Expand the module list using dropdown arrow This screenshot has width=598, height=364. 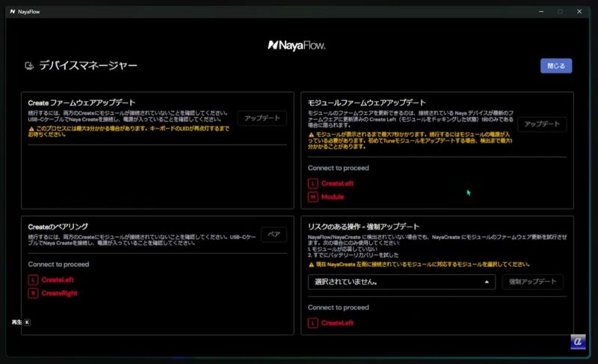[x=487, y=282]
